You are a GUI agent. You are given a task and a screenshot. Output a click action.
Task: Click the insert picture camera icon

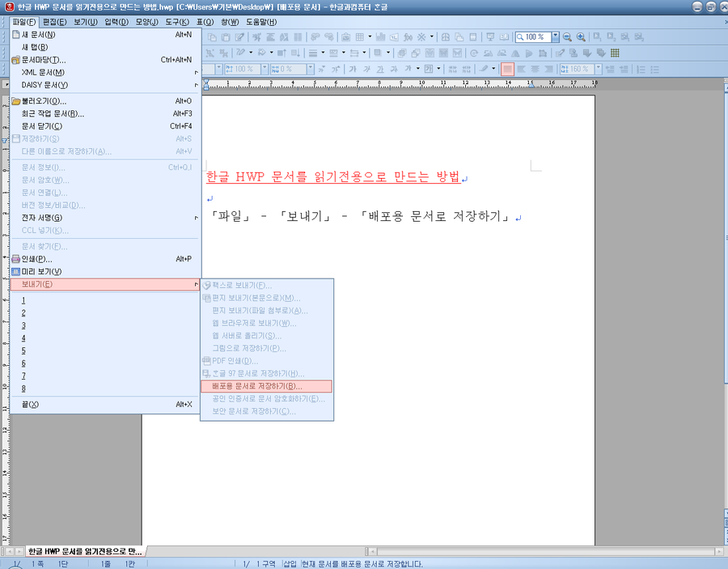(x=345, y=37)
